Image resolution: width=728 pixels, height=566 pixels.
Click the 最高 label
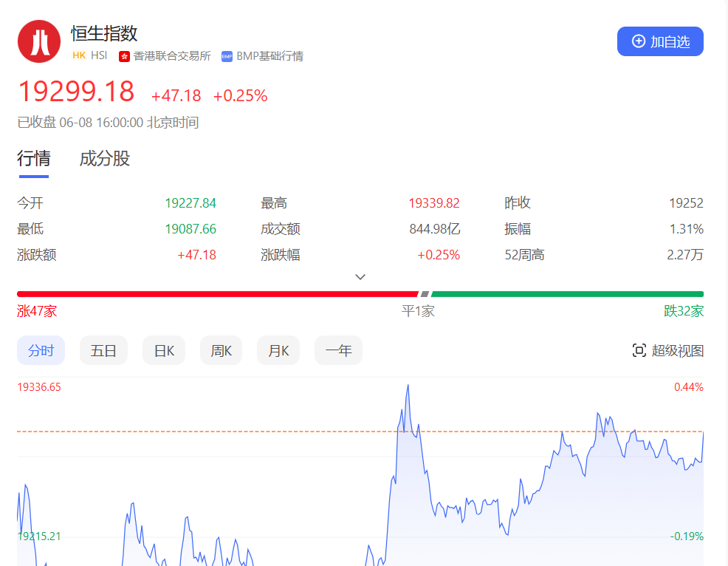point(274,203)
